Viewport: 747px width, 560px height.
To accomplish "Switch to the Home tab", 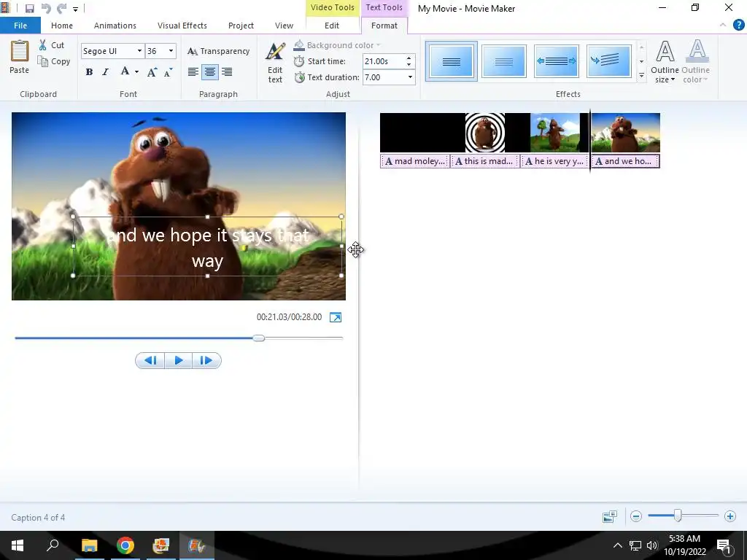I will (62, 26).
